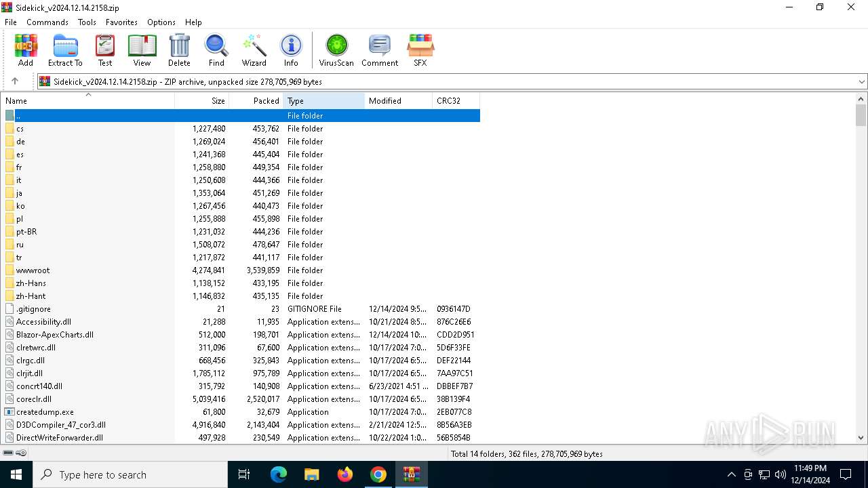
Task: Click WinRAR taskbar icon
Action: click(x=412, y=474)
